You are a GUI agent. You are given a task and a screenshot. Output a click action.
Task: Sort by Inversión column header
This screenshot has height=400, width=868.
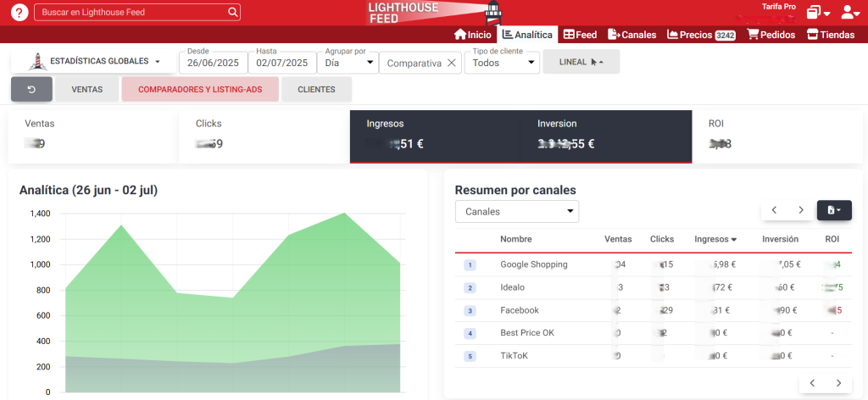click(x=780, y=239)
